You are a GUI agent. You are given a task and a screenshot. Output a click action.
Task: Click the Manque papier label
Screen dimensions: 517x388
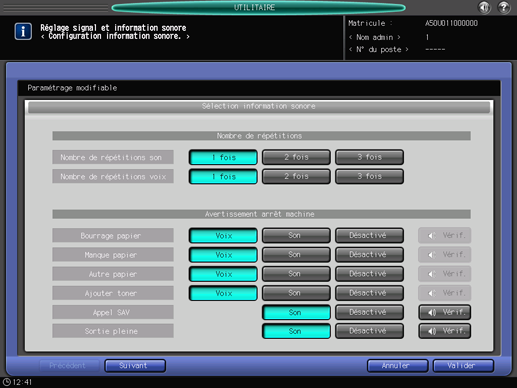coord(113,255)
